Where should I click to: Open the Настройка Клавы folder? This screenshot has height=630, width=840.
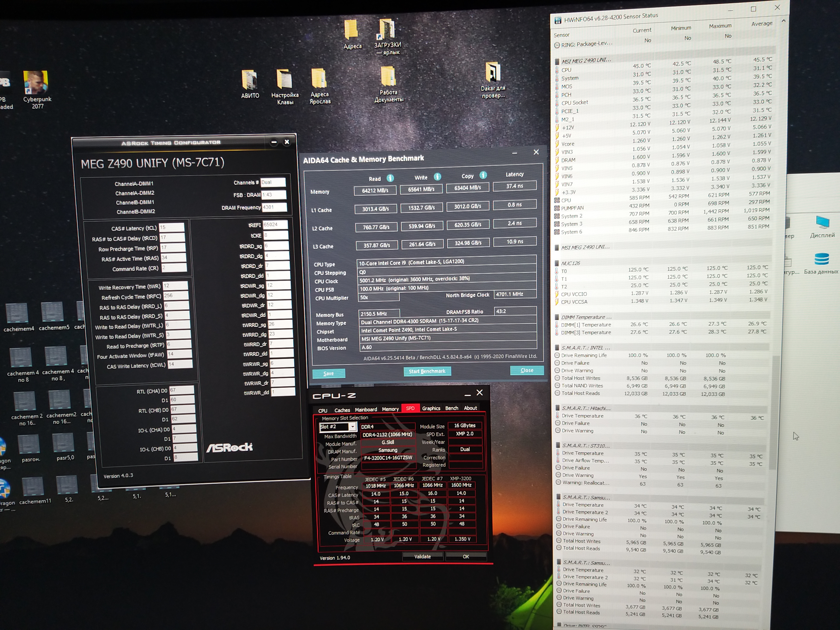[x=284, y=79]
